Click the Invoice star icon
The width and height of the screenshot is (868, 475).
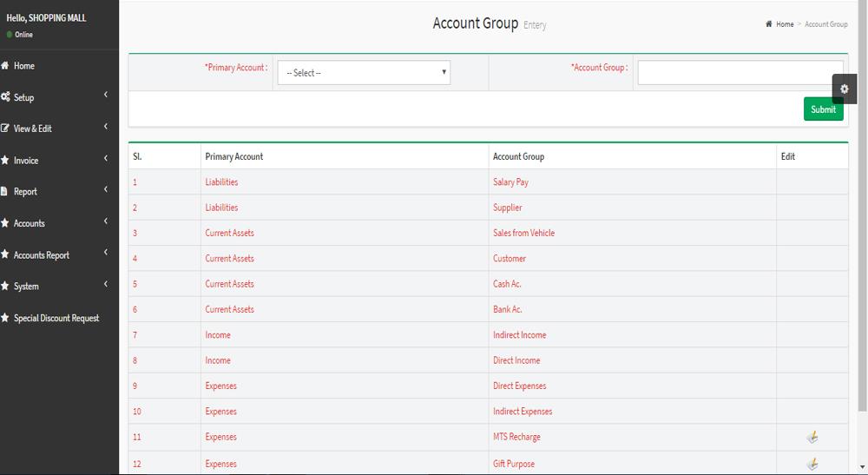(5, 160)
